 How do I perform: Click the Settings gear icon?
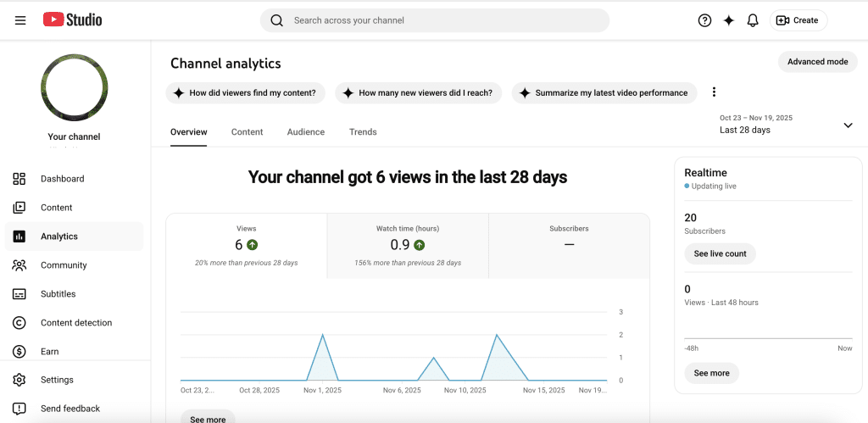(19, 380)
